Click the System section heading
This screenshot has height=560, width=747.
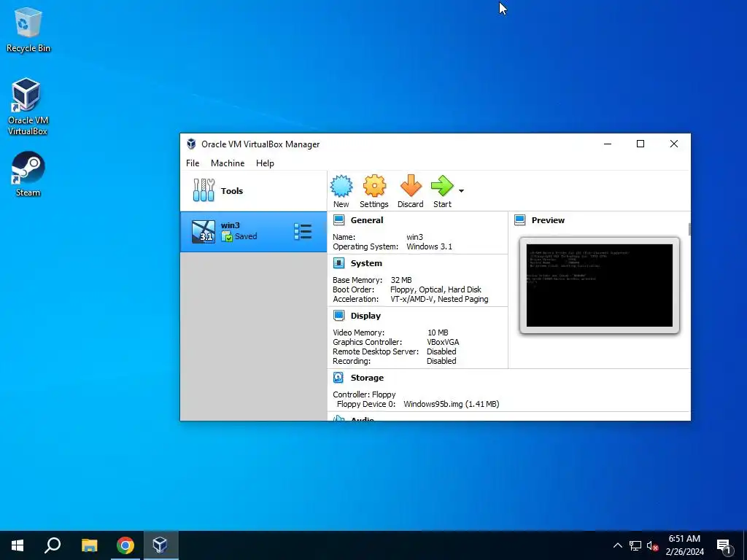pyautogui.click(x=366, y=262)
